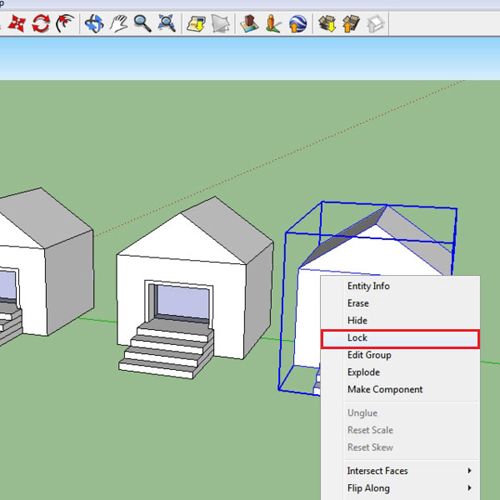This screenshot has height=500, width=500.
Task: Select the Rotate tool
Action: [x=41, y=23]
